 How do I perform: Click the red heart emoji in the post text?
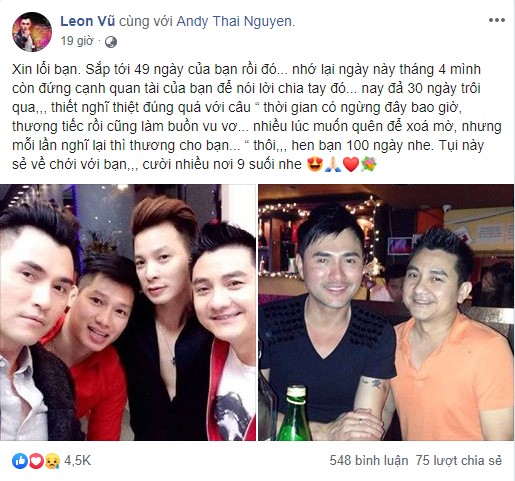coord(351,164)
